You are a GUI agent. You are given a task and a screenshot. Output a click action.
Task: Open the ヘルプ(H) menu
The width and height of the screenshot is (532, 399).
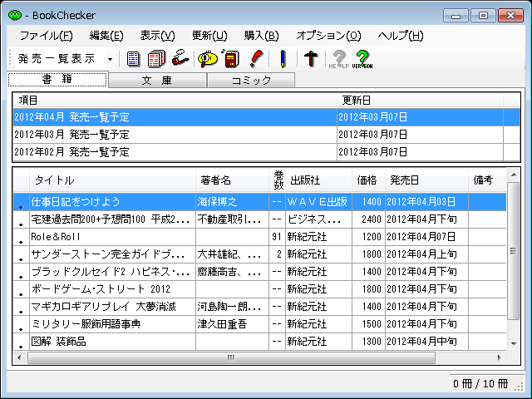click(401, 35)
